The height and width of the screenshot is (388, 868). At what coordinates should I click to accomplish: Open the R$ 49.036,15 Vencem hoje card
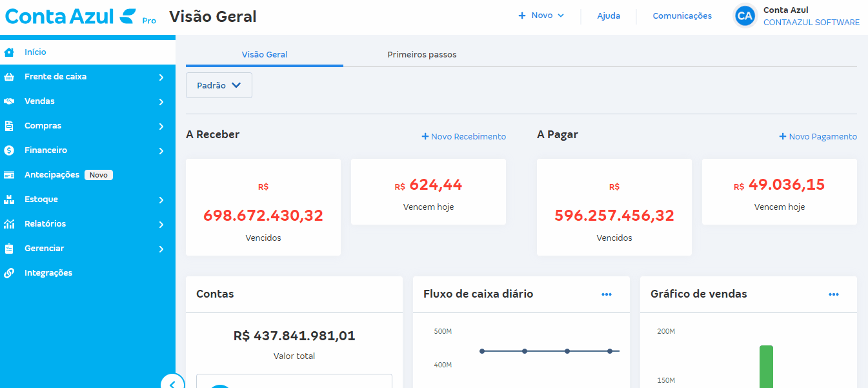[780, 192]
